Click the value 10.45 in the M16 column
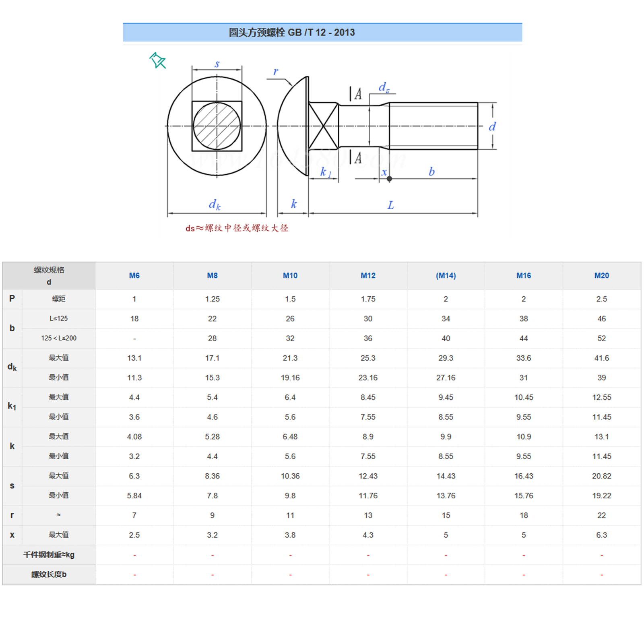 524,397
